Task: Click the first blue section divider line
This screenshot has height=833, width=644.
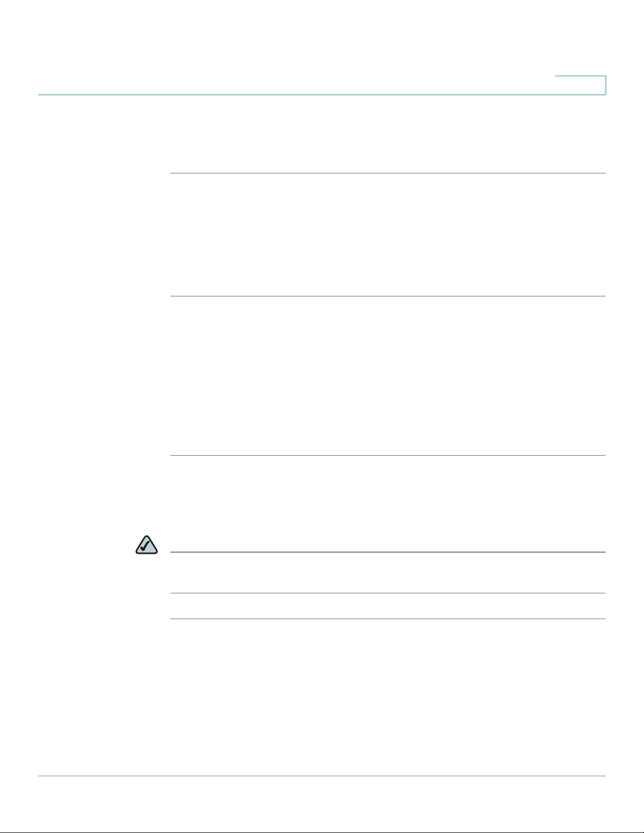Action: click(388, 173)
